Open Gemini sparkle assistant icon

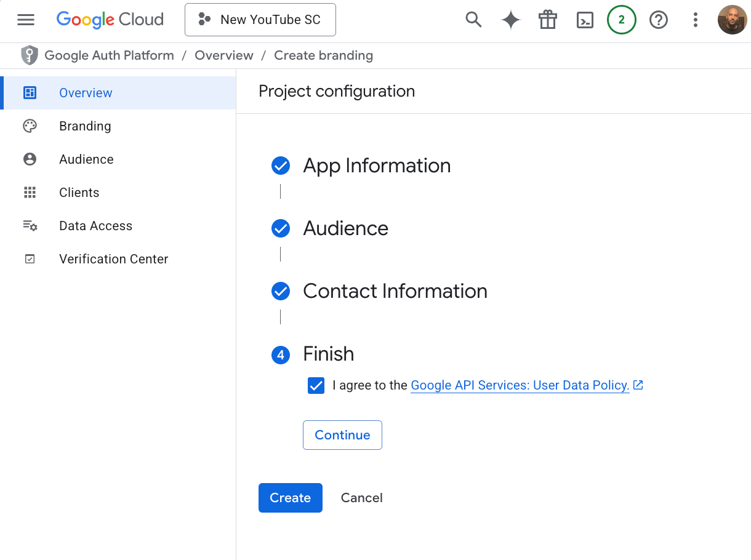point(510,20)
